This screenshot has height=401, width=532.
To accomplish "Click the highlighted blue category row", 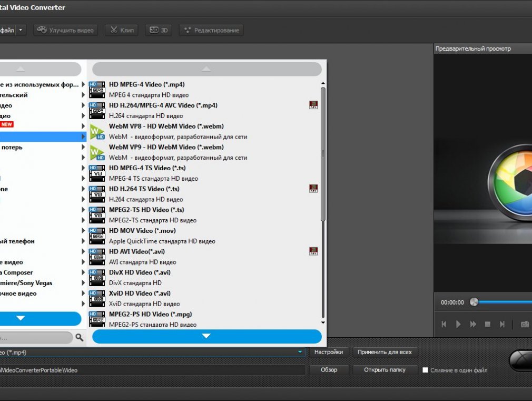I will coord(43,136).
